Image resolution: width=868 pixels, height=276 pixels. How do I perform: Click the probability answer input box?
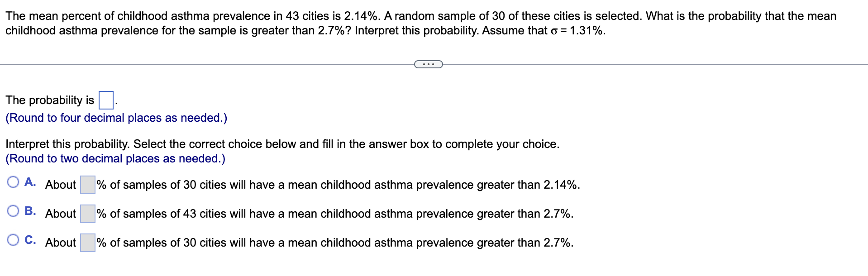(106, 100)
